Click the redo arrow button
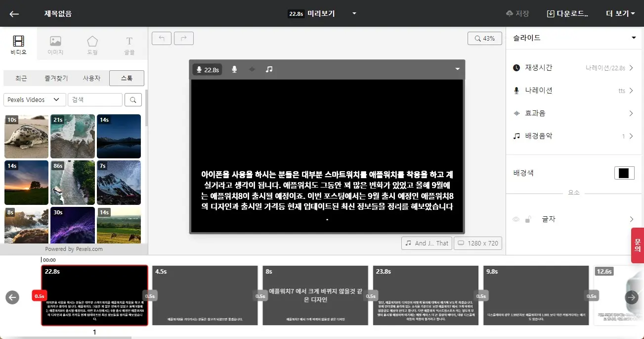The width and height of the screenshot is (644, 339). (184, 38)
